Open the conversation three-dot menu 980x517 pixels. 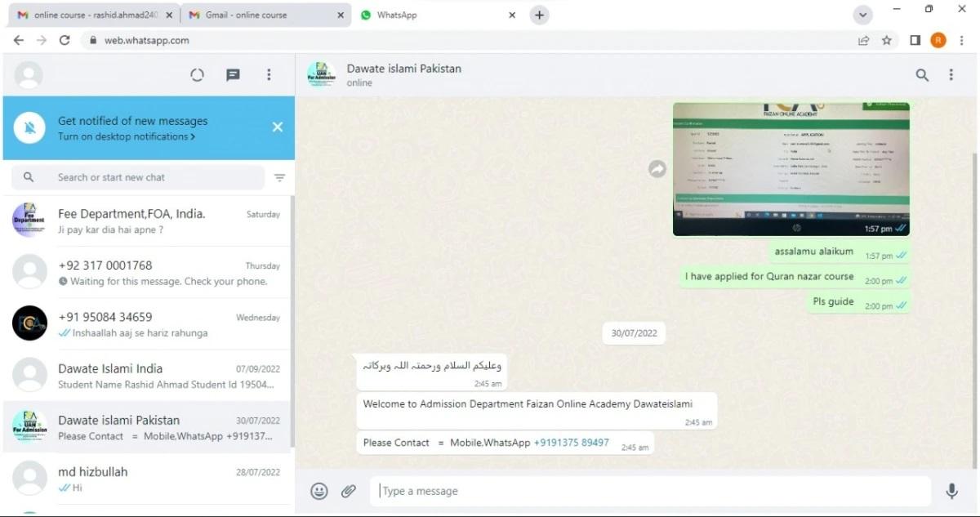[x=951, y=75]
